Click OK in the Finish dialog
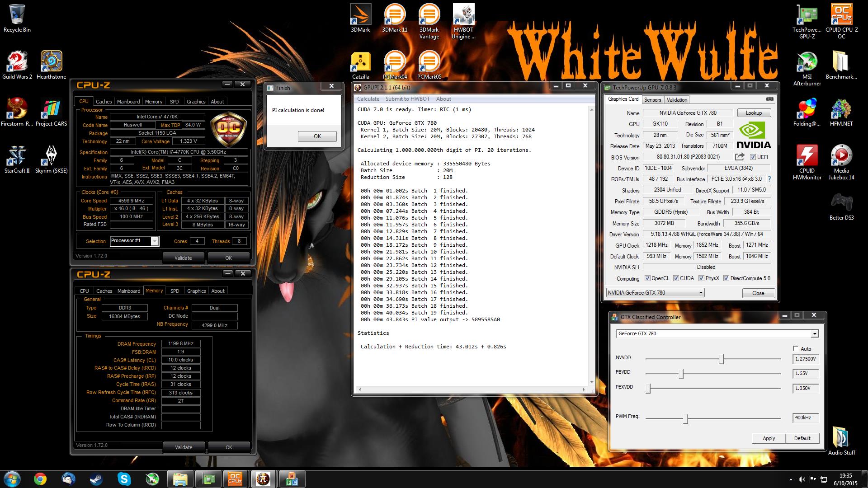The image size is (868, 488). (317, 136)
